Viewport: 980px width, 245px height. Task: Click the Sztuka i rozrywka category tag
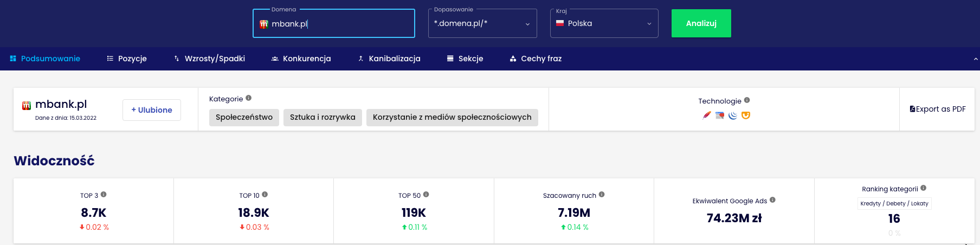coord(323,117)
